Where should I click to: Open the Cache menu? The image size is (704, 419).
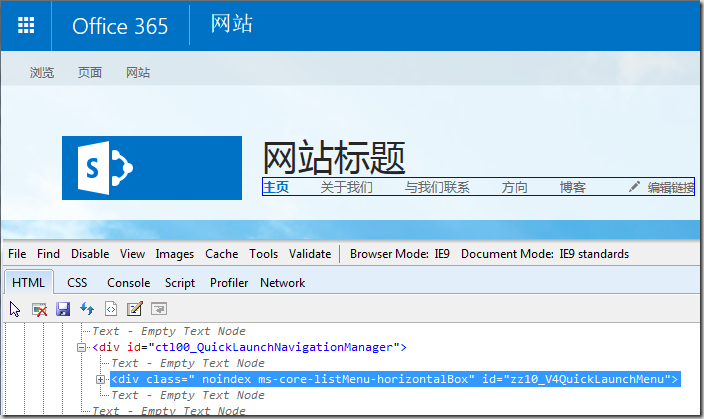click(221, 254)
